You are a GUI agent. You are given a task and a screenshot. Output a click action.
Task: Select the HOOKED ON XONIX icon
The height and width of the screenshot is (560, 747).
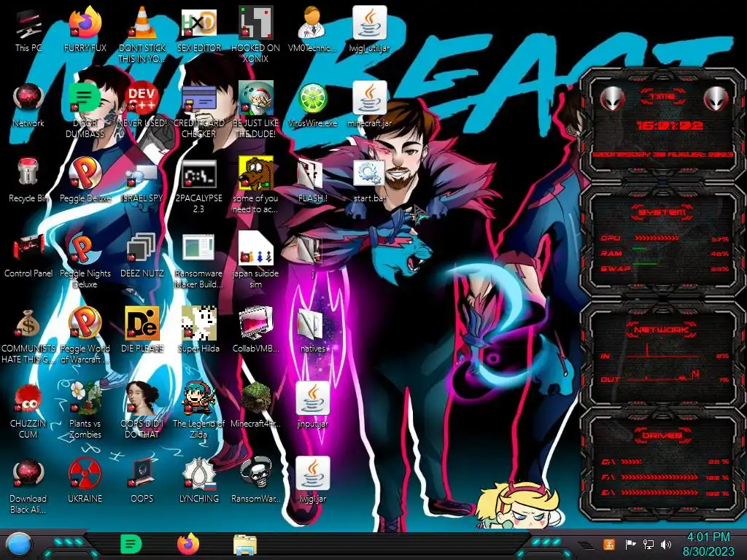click(x=256, y=23)
